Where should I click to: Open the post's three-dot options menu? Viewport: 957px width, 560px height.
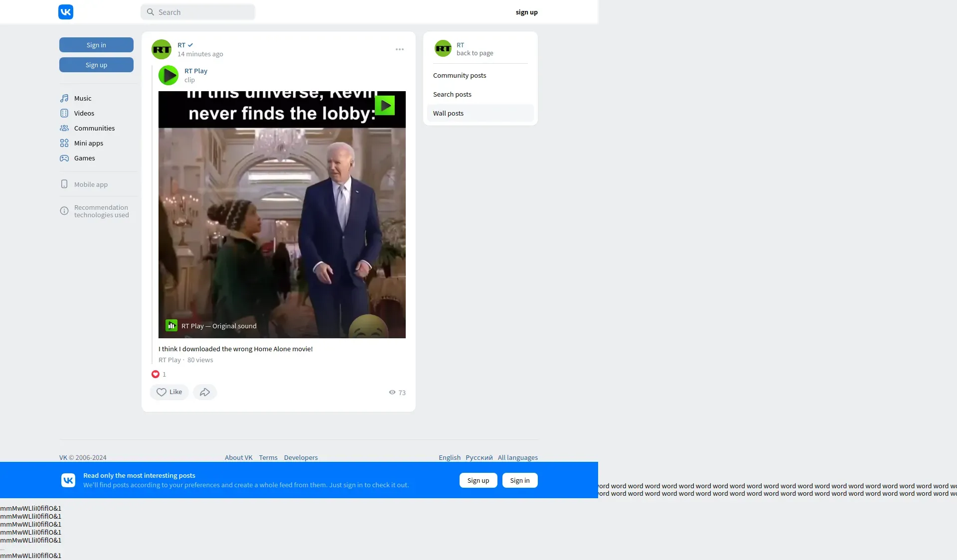pyautogui.click(x=400, y=49)
